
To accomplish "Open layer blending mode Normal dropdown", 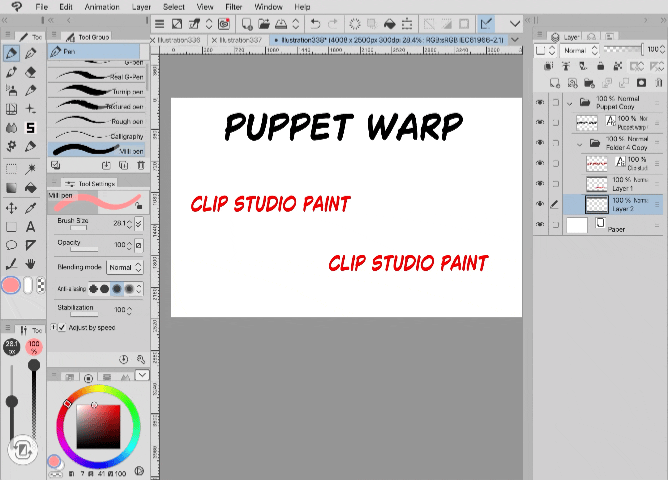I will tap(579, 50).
